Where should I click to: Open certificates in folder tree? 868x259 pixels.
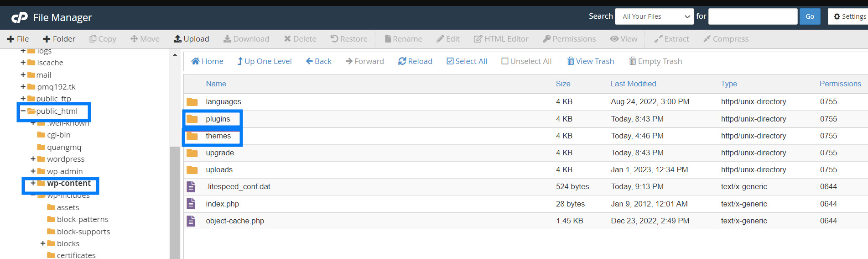click(76, 255)
